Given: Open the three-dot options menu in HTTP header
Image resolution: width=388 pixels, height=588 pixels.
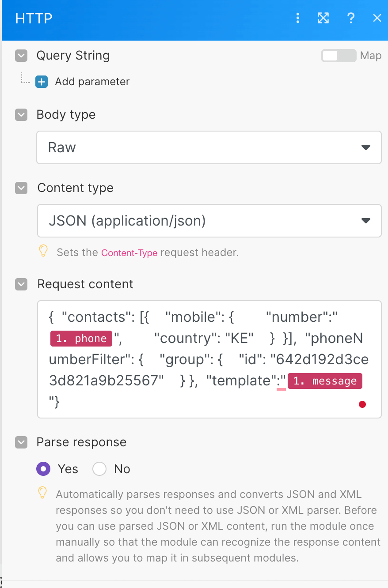Looking at the screenshot, I should pyautogui.click(x=298, y=18).
